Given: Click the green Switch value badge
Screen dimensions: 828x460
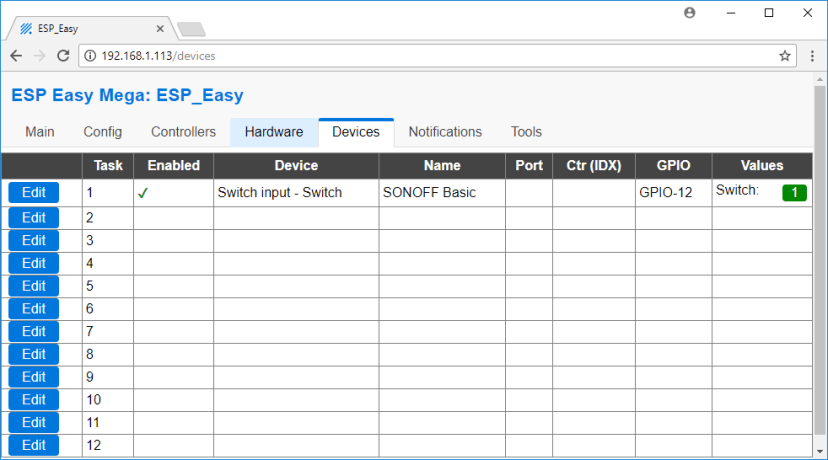Looking at the screenshot, I should pyautogui.click(x=794, y=193).
